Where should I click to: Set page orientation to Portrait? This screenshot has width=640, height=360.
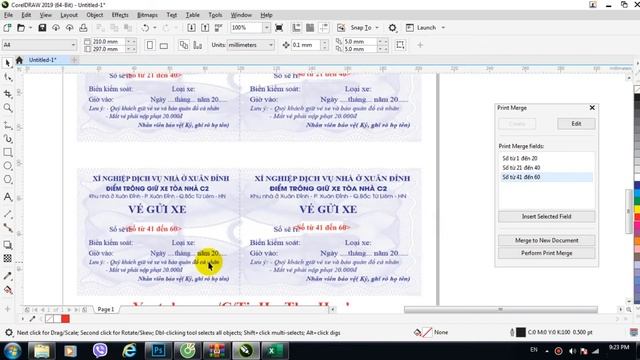[x=150, y=45]
